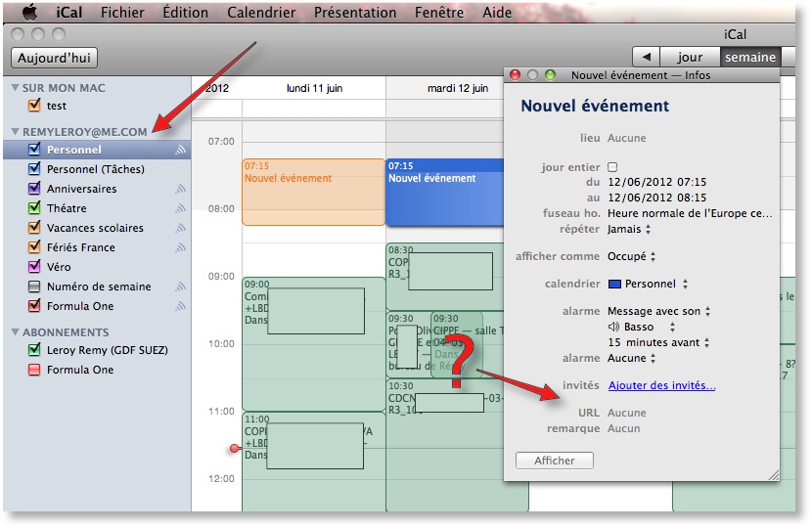Select the blue 07:15 event on mardi
Viewport: 812px width, 529px height.
[x=445, y=192]
